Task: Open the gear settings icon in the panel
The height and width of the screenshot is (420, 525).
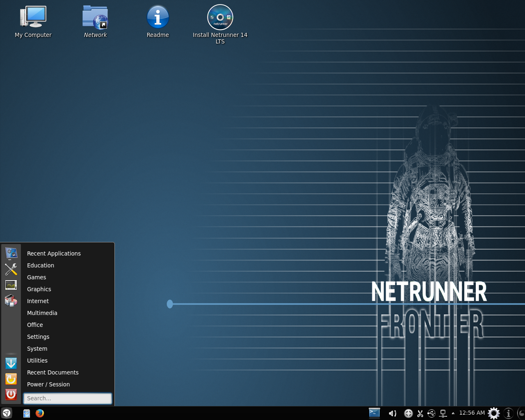Action: pos(494,413)
